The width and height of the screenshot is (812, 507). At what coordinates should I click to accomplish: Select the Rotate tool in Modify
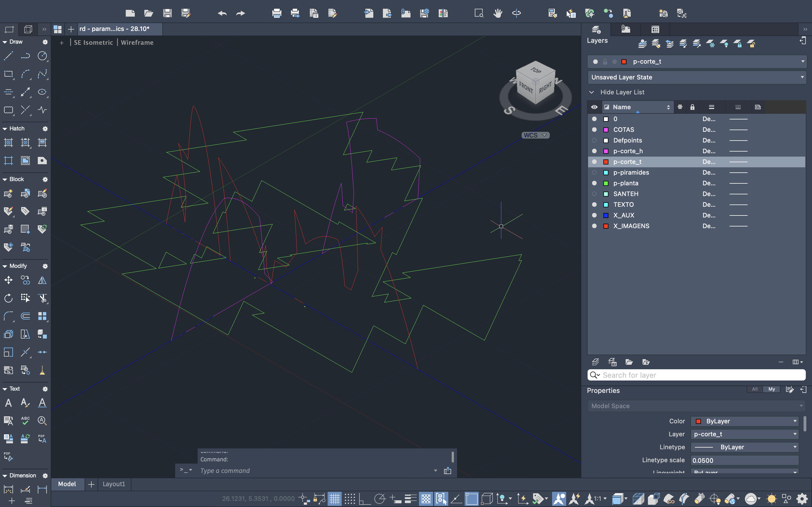coord(8,298)
